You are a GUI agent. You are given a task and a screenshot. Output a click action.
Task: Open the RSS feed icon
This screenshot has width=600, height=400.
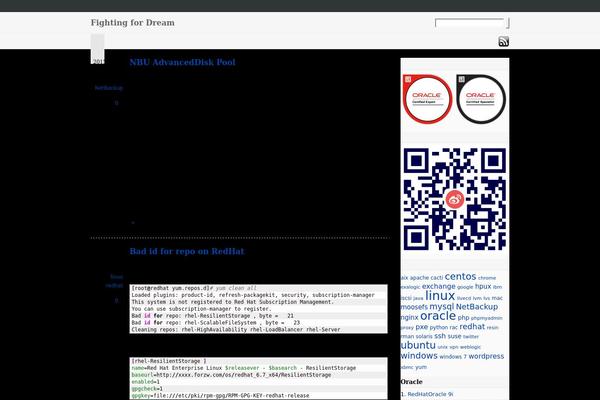(504, 41)
